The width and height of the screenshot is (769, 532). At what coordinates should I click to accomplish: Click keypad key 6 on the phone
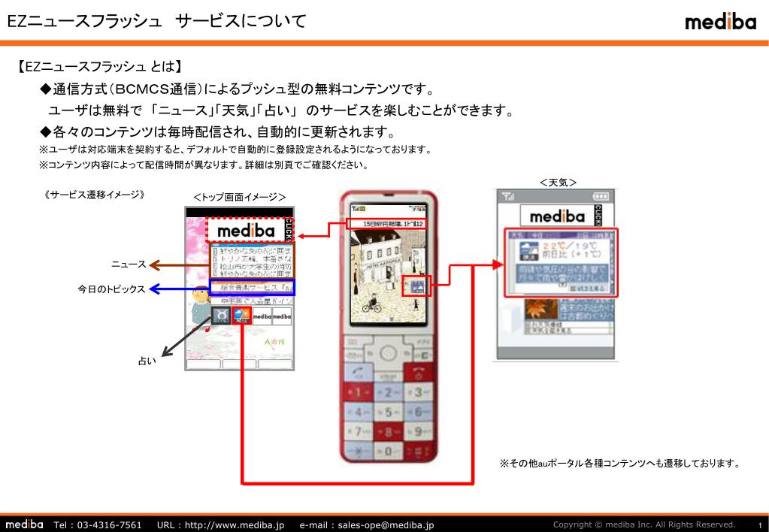419,412
